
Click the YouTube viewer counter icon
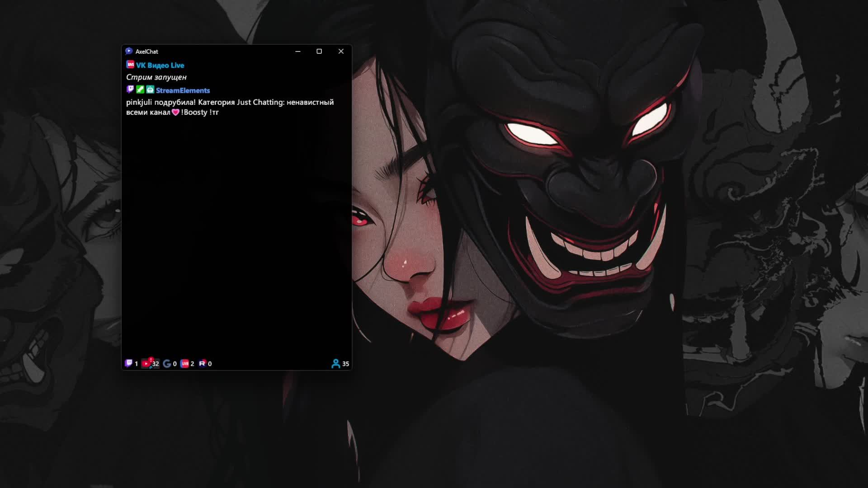point(146,363)
